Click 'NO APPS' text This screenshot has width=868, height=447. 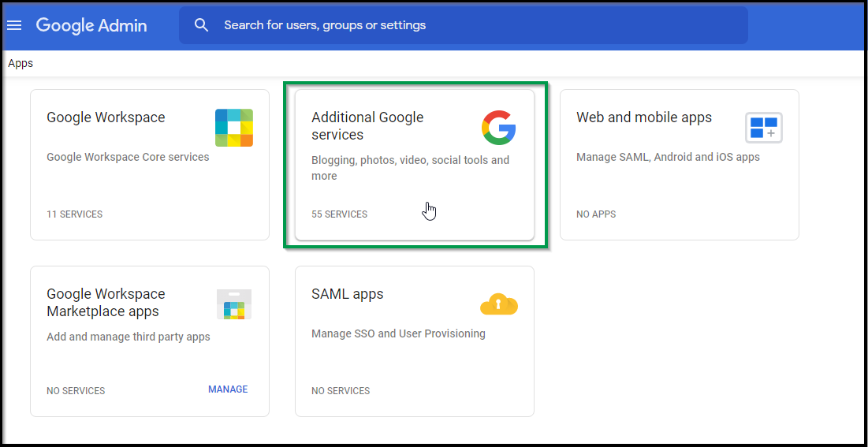596,214
